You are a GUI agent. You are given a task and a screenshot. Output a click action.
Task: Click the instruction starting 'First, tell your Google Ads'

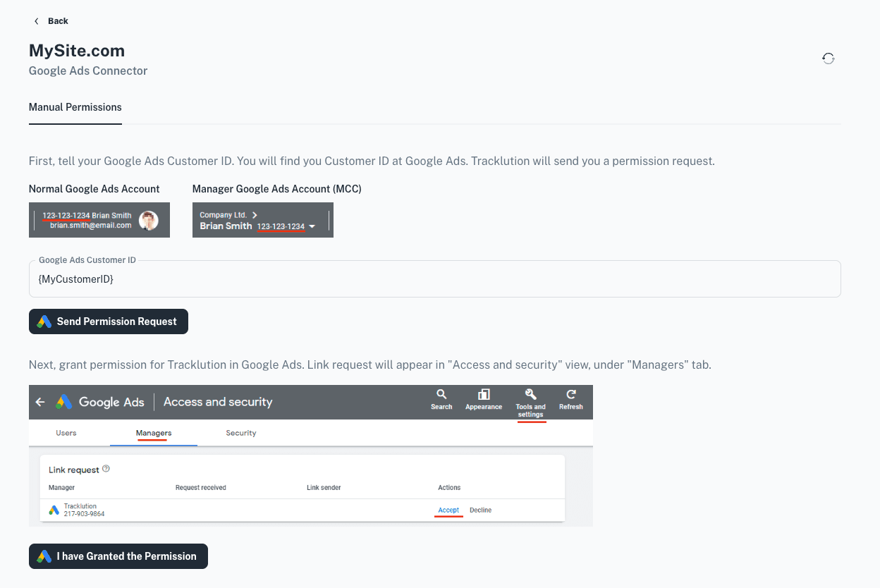[372, 161]
